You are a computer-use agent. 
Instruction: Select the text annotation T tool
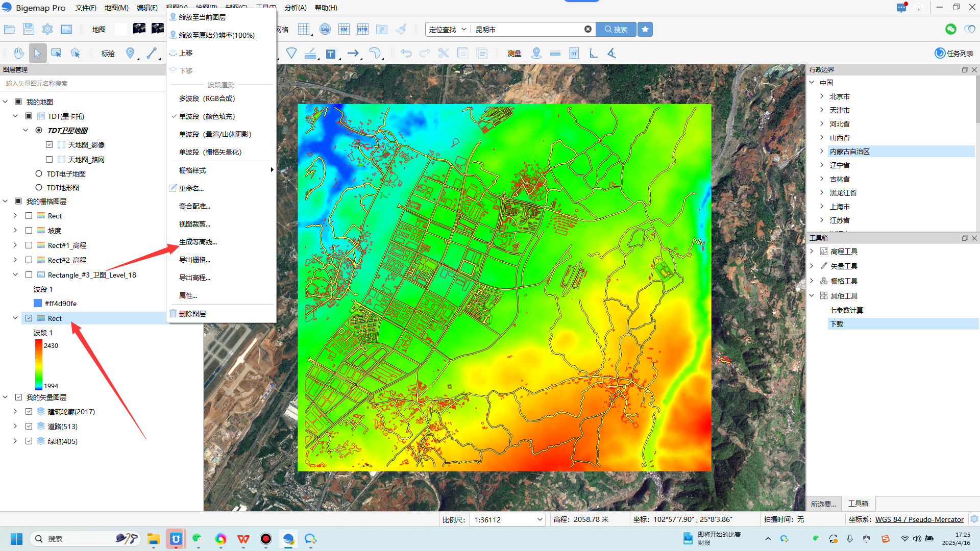331,54
